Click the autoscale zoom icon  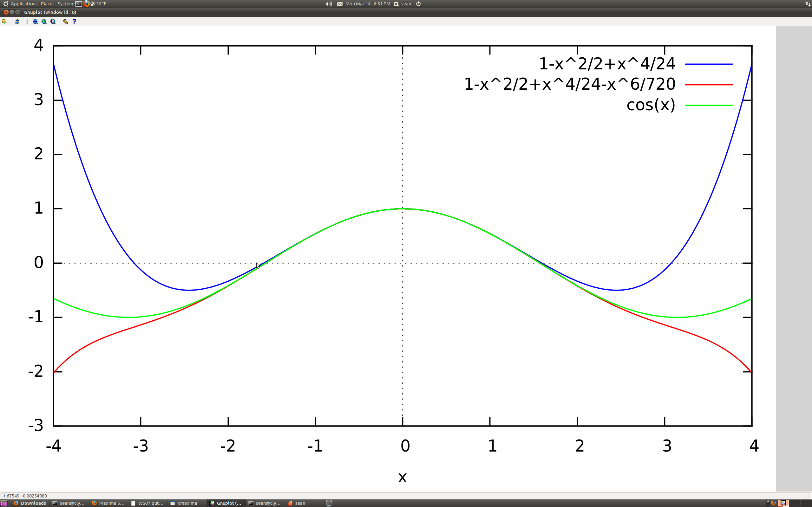[53, 22]
